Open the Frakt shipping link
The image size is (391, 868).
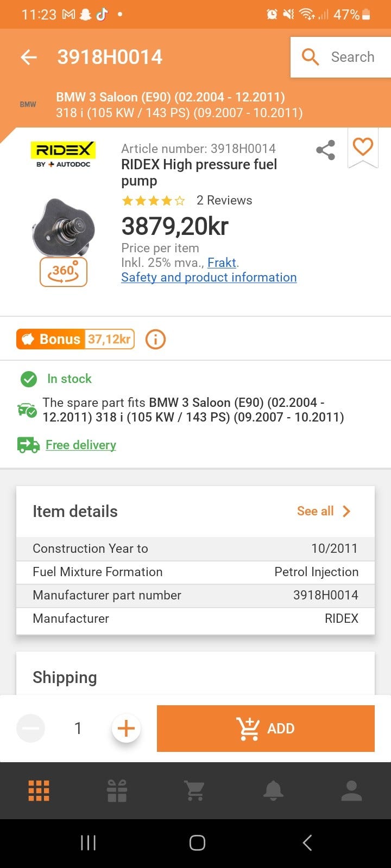tap(222, 263)
